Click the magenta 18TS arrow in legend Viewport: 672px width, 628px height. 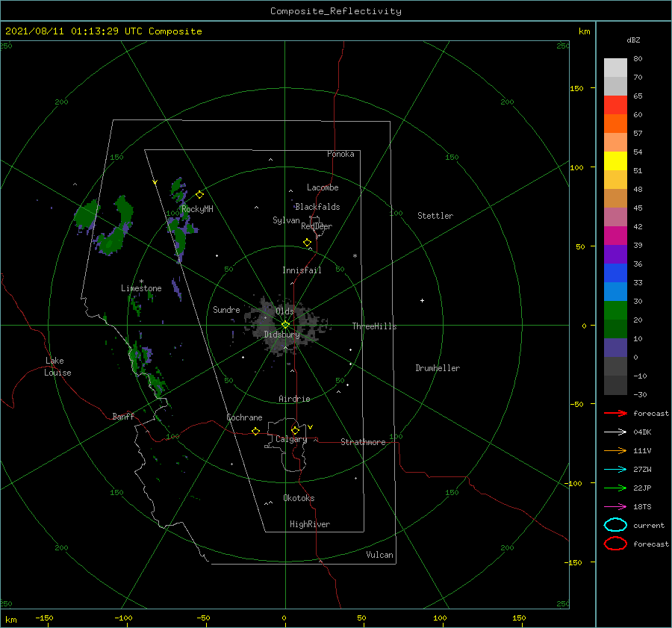[x=615, y=507]
